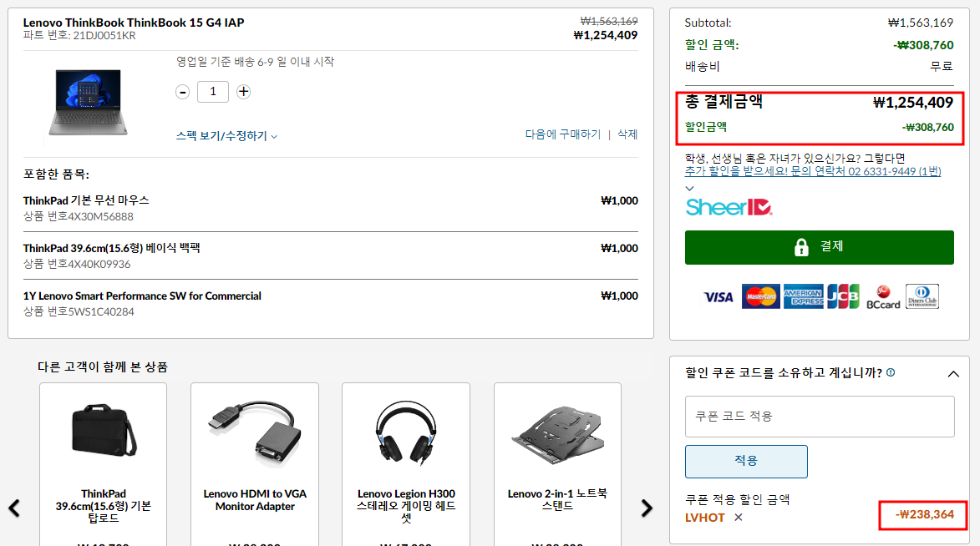Image resolution: width=980 pixels, height=546 pixels.
Task: Remove LVHOT coupon with the X
Action: coord(738,518)
